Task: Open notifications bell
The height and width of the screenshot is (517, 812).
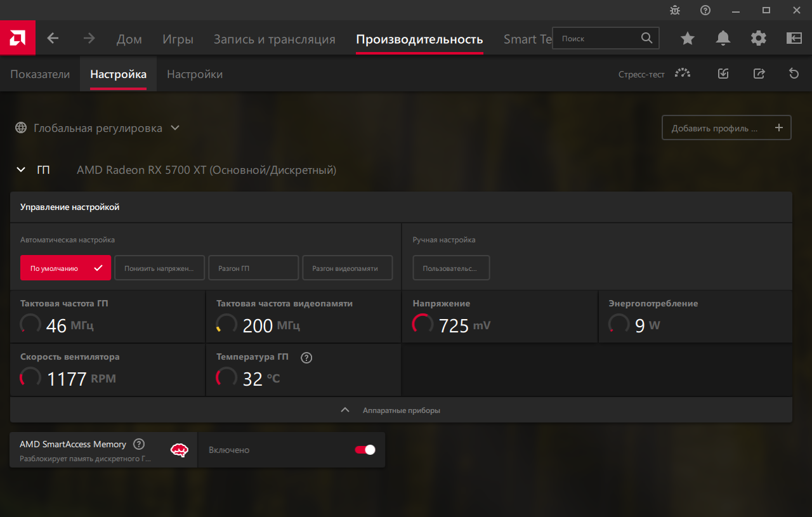Action: click(x=723, y=39)
